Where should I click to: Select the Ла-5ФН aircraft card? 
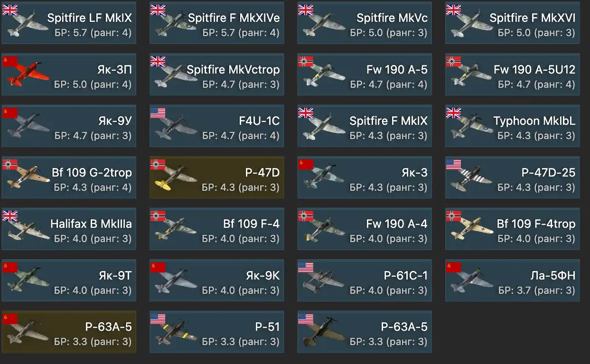[513, 280]
